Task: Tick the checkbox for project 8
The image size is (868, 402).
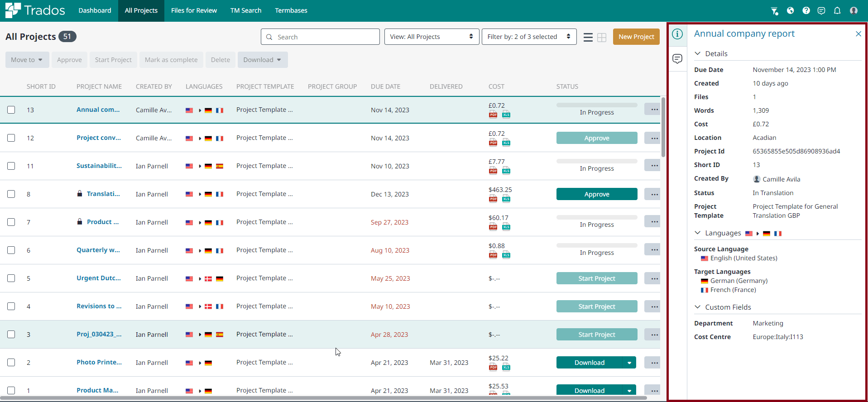Action: (x=11, y=194)
